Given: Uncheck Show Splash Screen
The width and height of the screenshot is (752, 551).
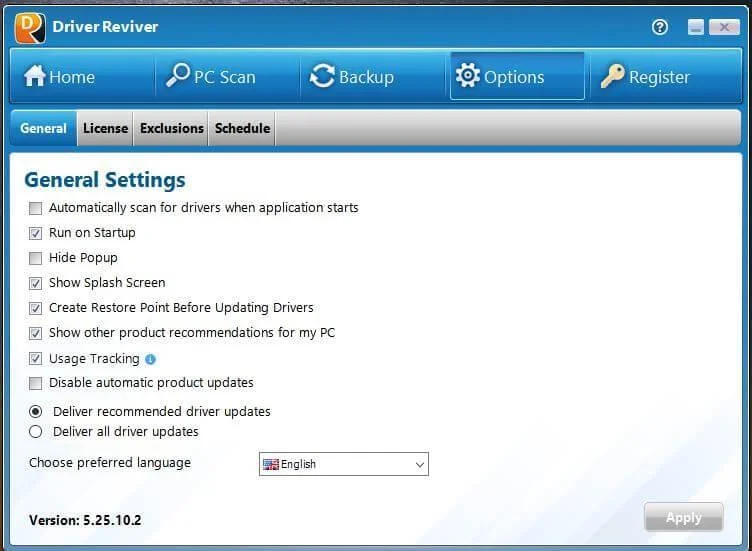Looking at the screenshot, I should click(35, 283).
